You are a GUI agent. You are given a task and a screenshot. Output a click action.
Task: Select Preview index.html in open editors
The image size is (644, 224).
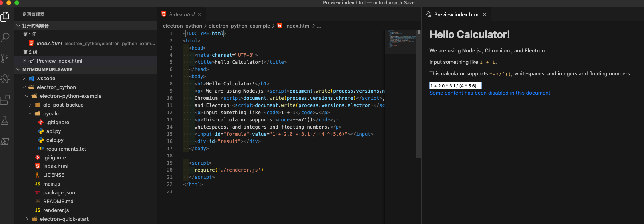[85, 61]
